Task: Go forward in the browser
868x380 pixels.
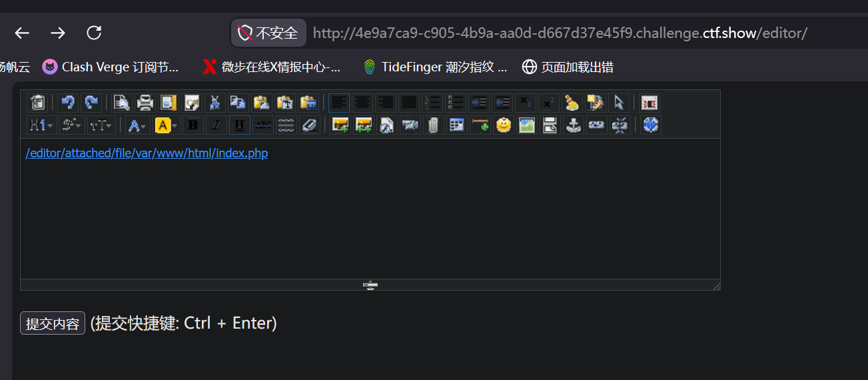Action: pyautogui.click(x=58, y=33)
